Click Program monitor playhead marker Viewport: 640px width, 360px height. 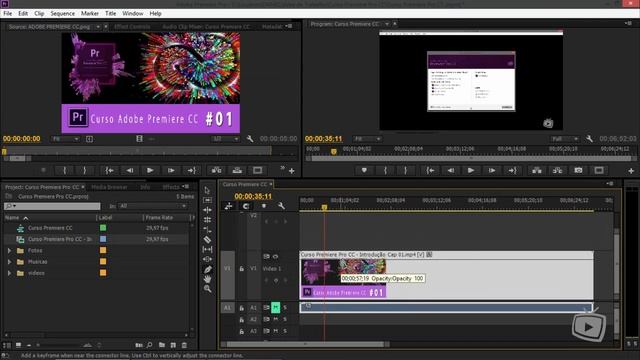[x=334, y=151]
